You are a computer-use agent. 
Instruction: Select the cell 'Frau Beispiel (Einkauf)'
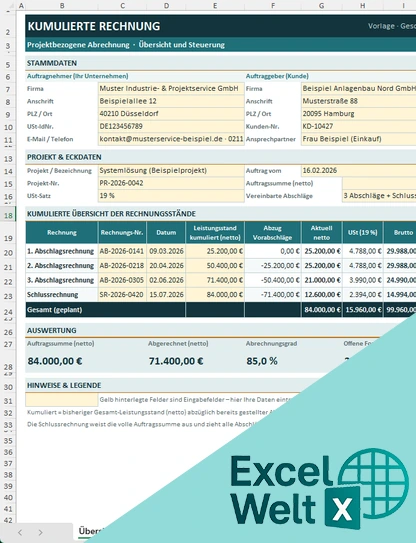coord(359,139)
